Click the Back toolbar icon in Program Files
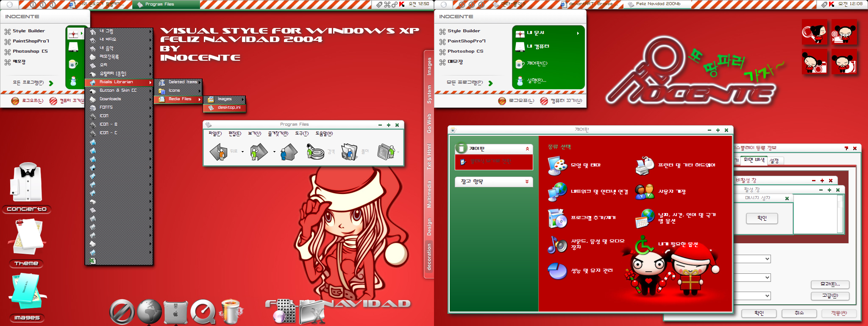 click(219, 152)
